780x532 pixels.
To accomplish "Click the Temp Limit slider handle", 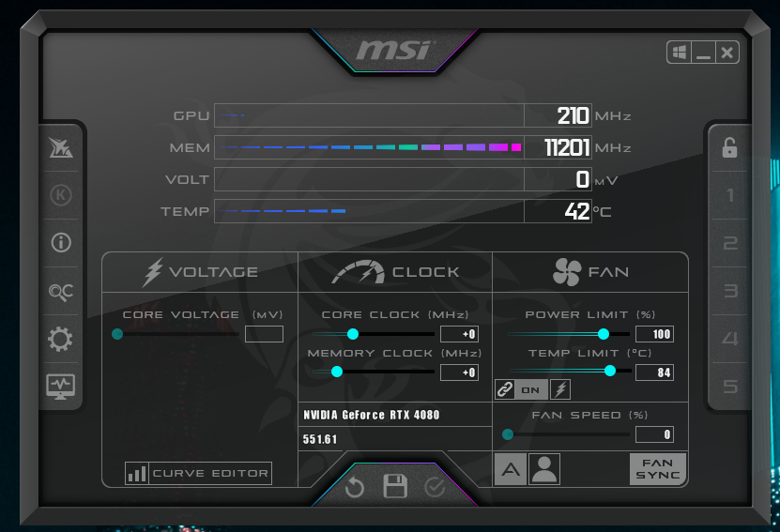I will pyautogui.click(x=610, y=371).
